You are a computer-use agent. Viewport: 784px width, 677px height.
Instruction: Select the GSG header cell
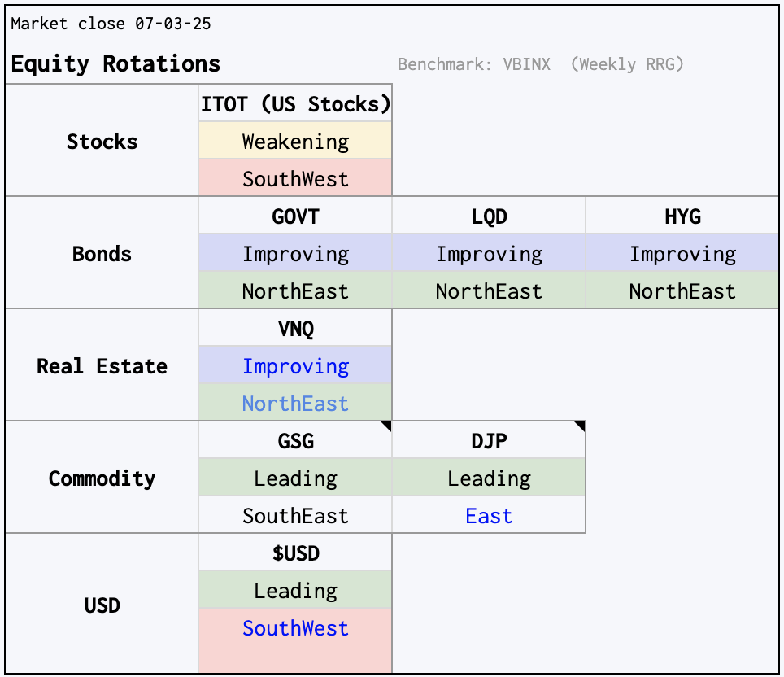pyautogui.click(x=295, y=440)
